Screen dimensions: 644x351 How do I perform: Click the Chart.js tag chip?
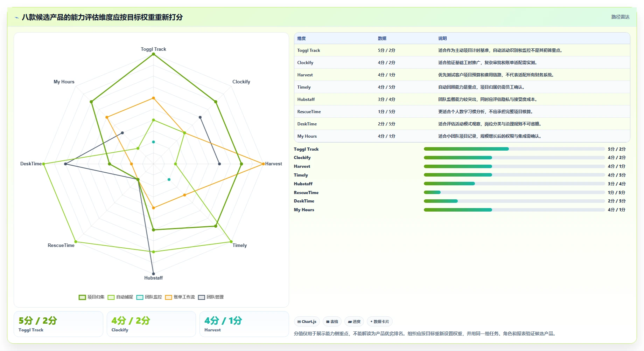point(307,322)
